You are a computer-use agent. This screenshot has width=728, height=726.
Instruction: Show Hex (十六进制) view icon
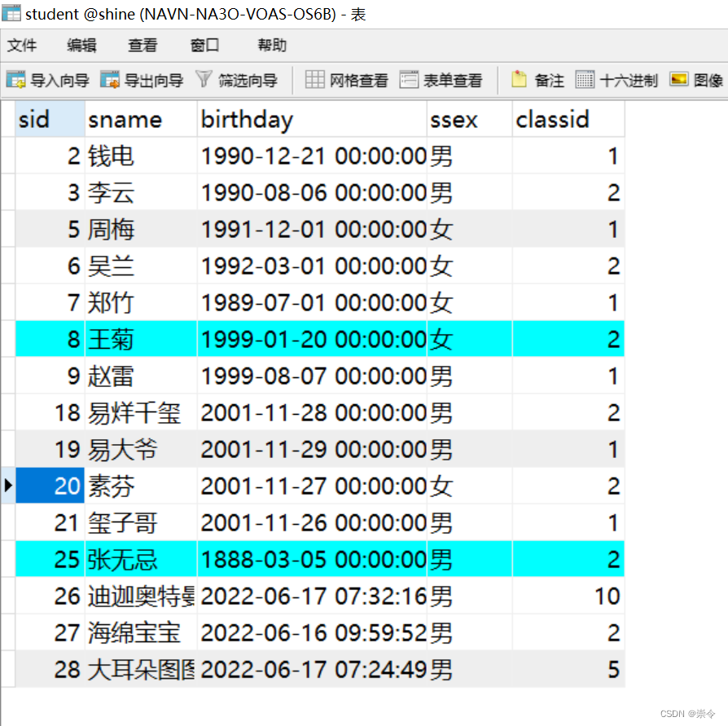coord(585,79)
